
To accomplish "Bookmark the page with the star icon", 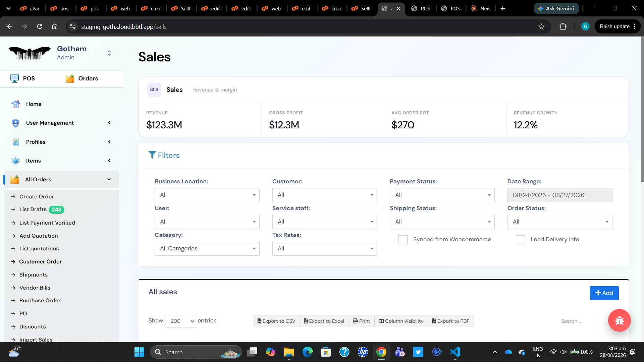I will click(541, 26).
